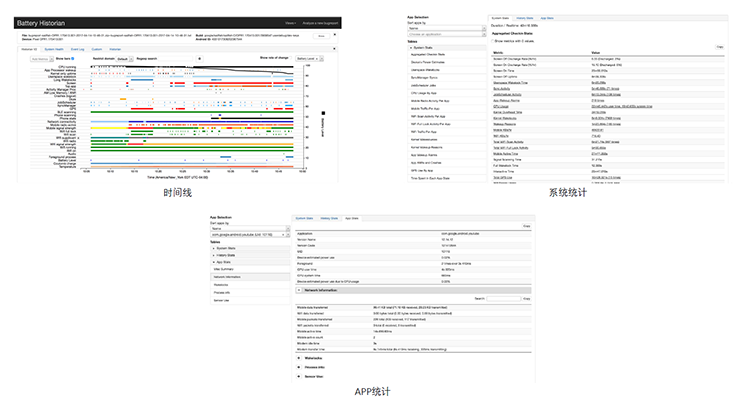Screen dimensions: 750x405
Task: Open the Sync Activity metric link
Action: pos(501,88)
